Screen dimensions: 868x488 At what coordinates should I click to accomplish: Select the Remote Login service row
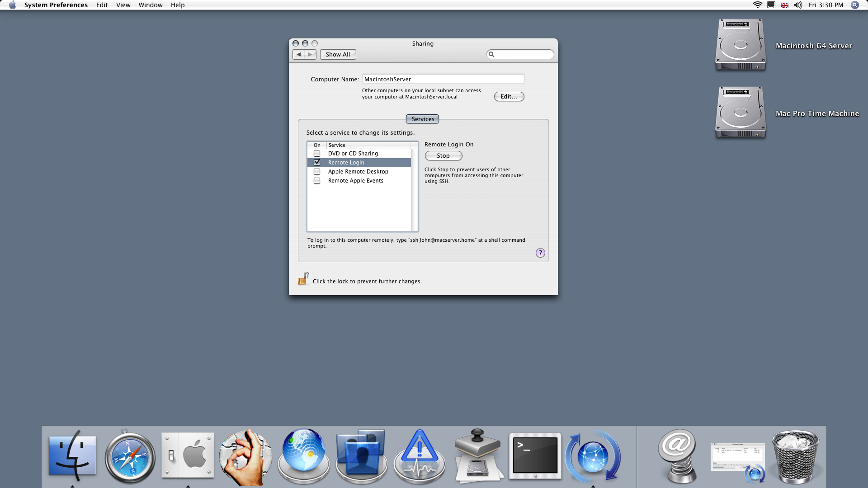[359, 163]
